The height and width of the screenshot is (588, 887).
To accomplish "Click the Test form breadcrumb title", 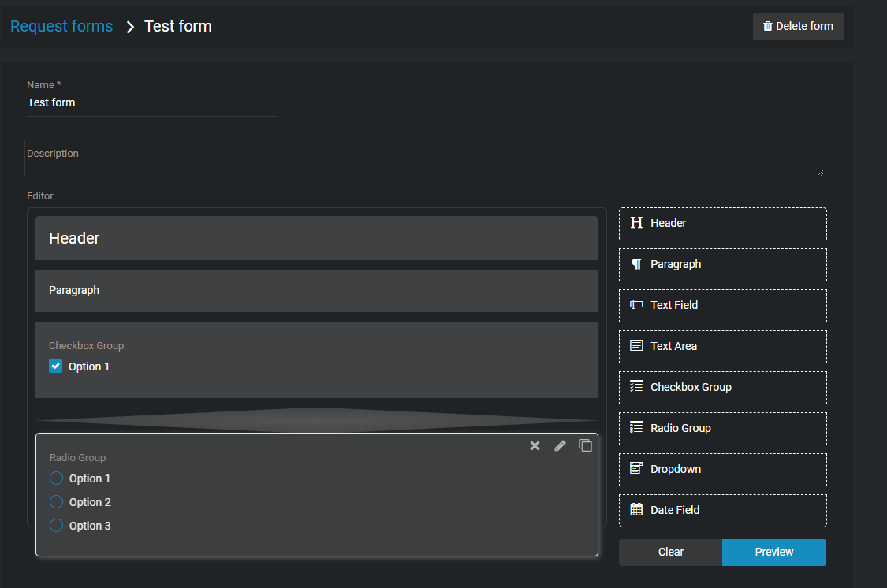I will 177,26.
